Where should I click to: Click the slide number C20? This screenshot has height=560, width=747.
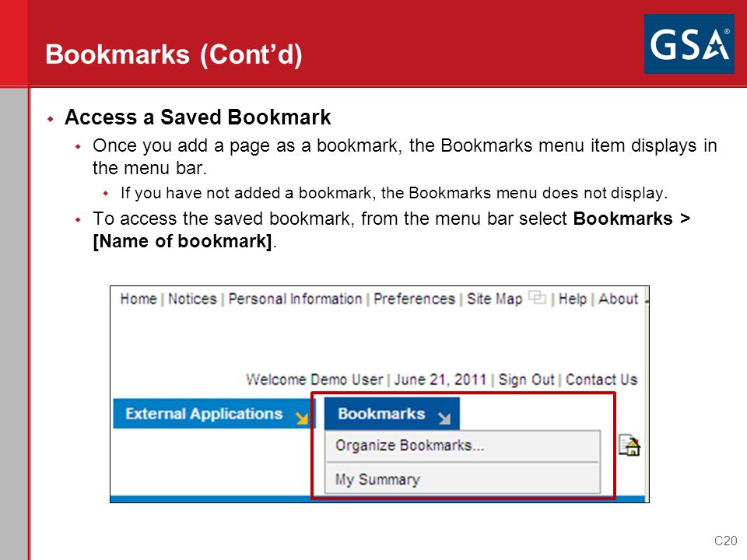point(725,541)
